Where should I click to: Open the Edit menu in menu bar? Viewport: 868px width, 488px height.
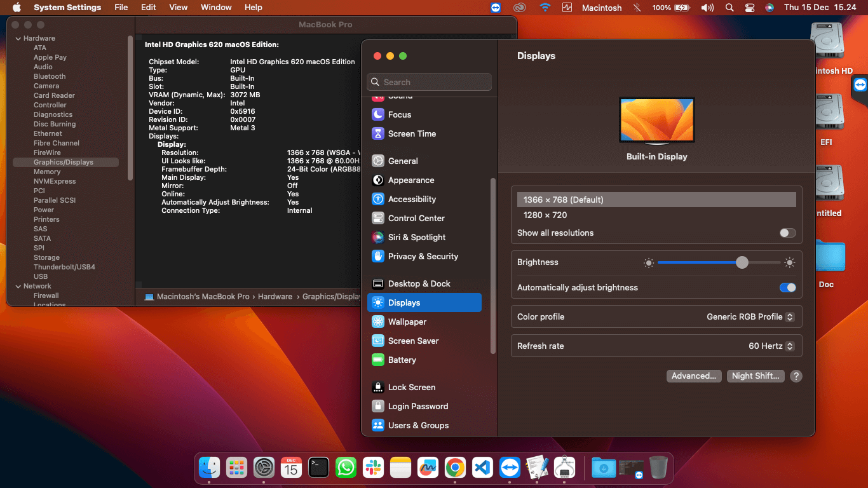(x=149, y=8)
